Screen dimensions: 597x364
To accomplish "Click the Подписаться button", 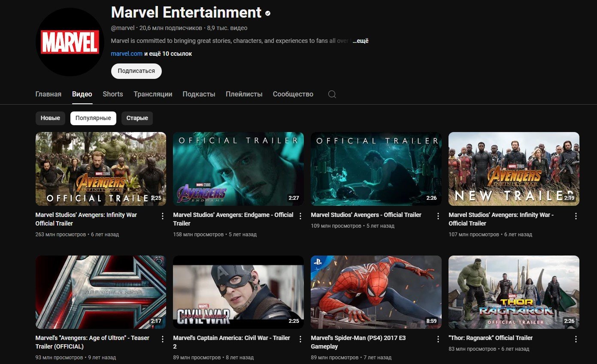I will coord(136,71).
